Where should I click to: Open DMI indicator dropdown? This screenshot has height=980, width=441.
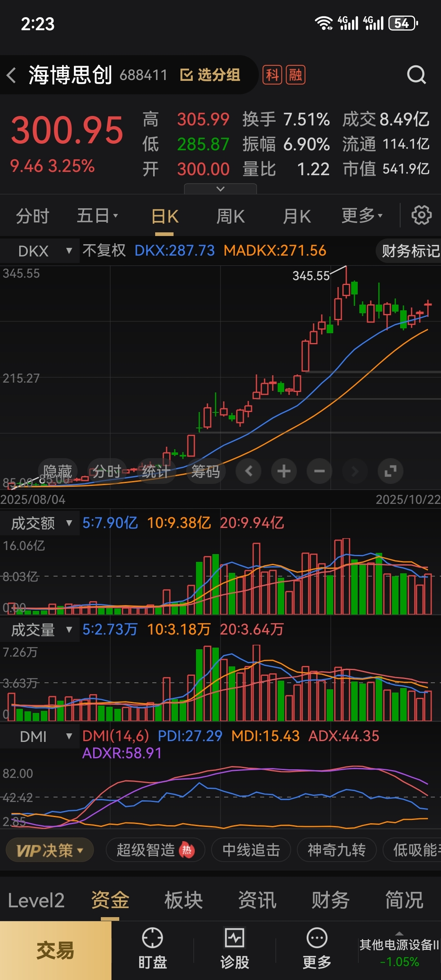40,736
